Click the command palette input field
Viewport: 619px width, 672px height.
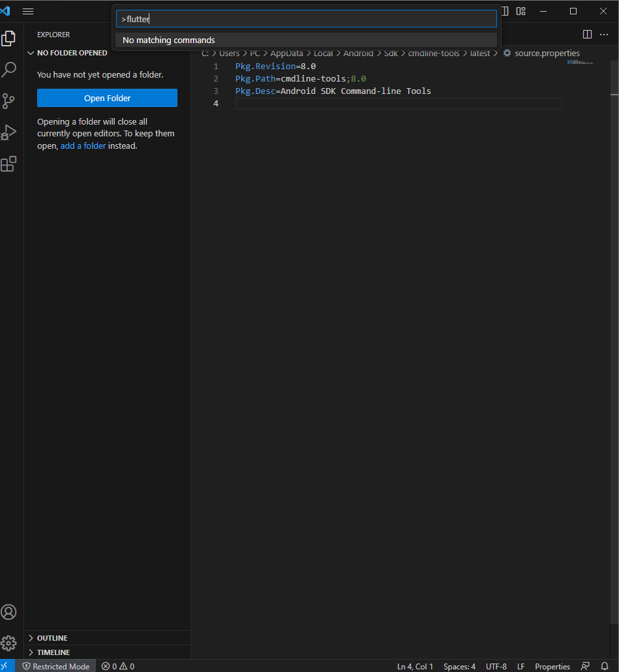click(307, 19)
